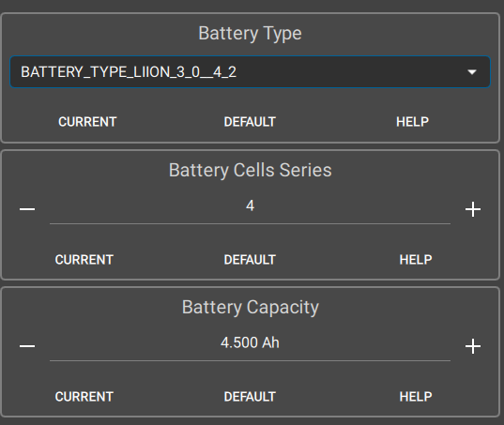This screenshot has height=425, width=504.
Task: Click the Battery Type heading
Action: [x=250, y=34]
